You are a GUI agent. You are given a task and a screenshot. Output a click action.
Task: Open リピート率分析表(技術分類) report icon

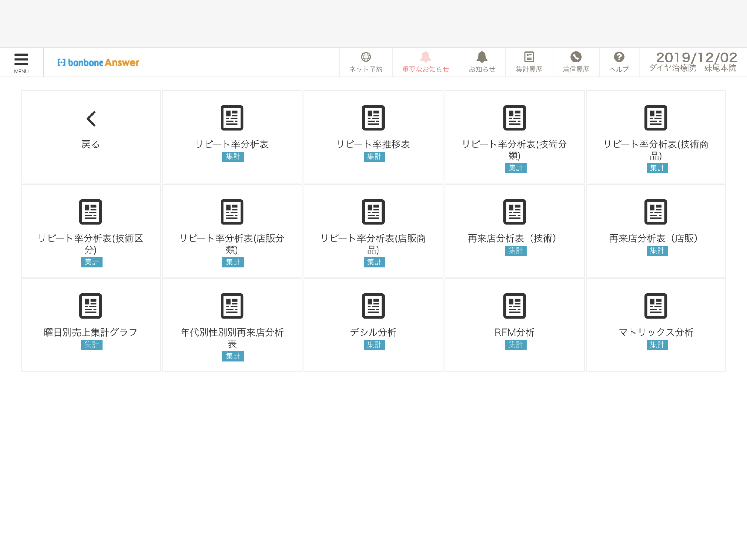(515, 118)
